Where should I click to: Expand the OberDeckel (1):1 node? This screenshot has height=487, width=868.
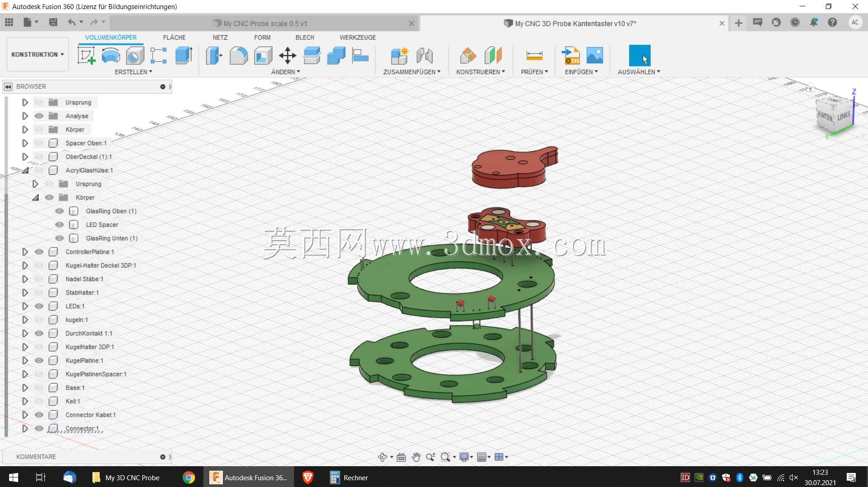(x=25, y=157)
